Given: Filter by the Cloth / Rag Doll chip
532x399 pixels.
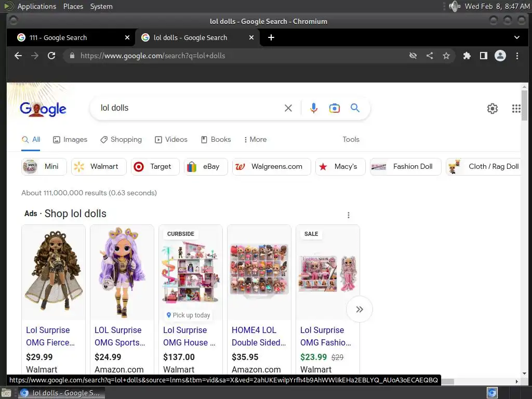Looking at the screenshot, I should pos(484,167).
